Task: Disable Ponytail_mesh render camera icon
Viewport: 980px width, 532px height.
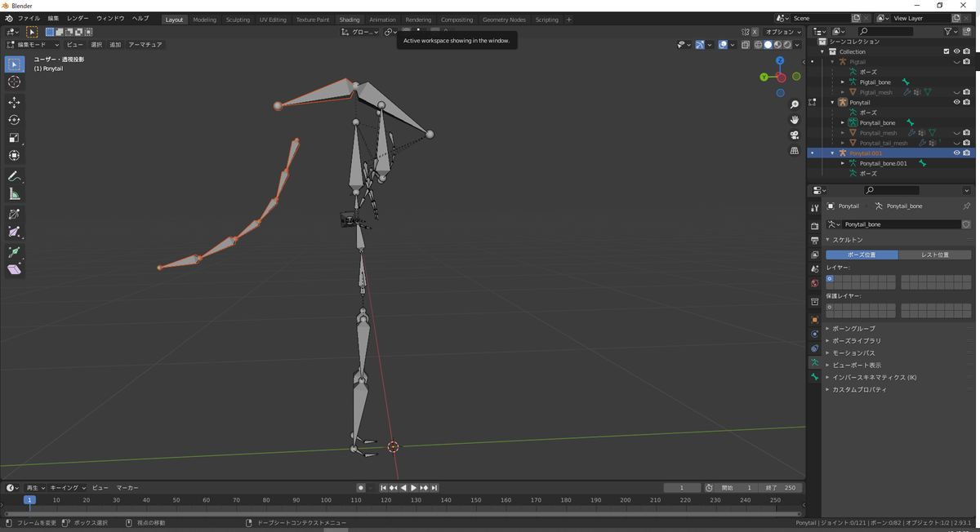Action: 966,133
